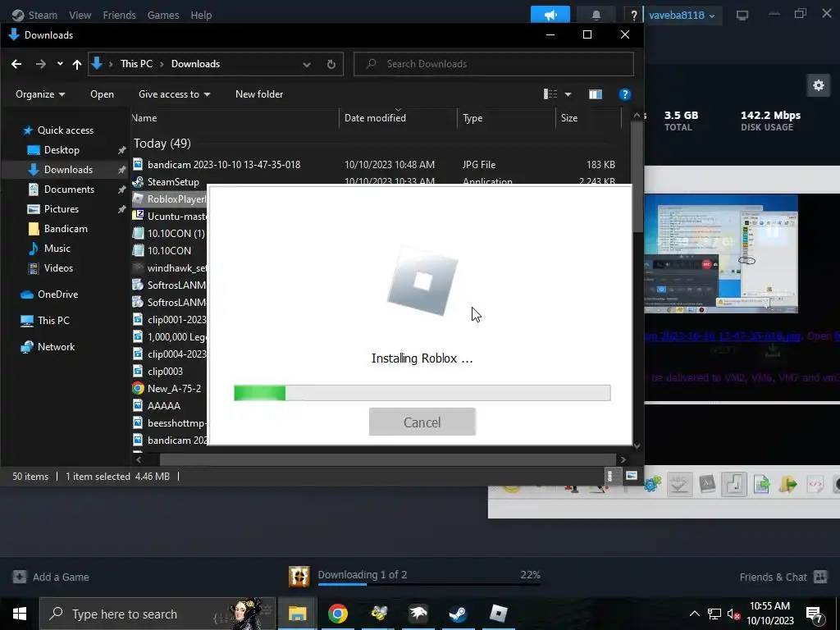Select Quick access in navigation pane
Viewport: 840px width, 630px height.
(66, 130)
